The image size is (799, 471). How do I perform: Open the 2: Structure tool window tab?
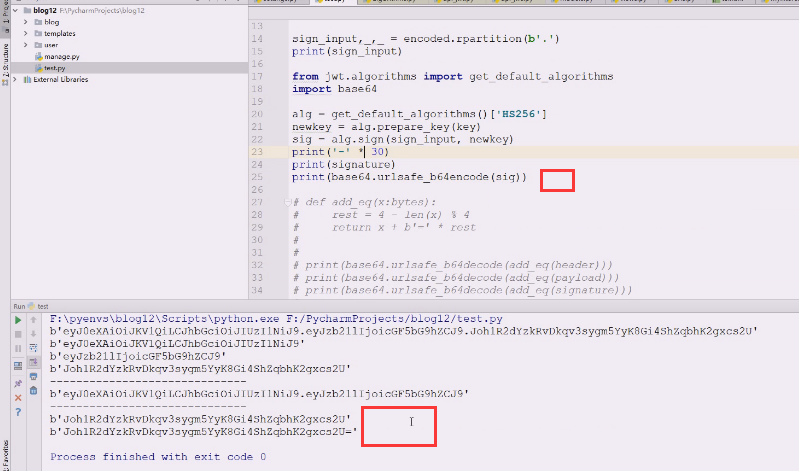pos(5,64)
